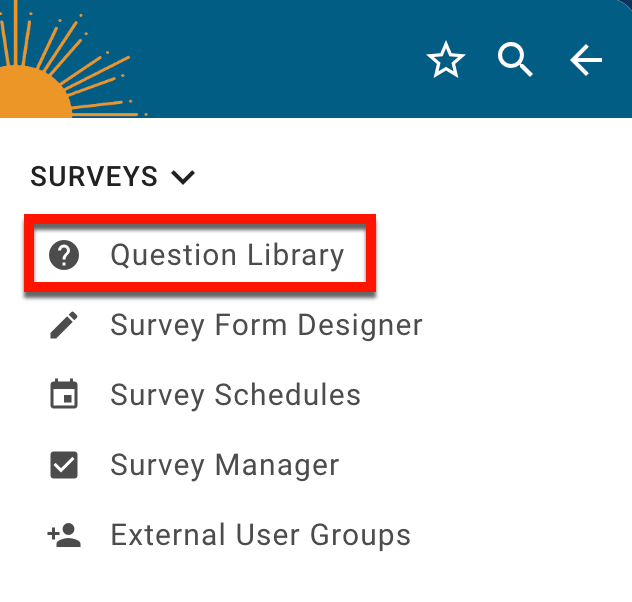Open the Survey Form Designer label
This screenshot has width=632, height=602.
[266, 325]
